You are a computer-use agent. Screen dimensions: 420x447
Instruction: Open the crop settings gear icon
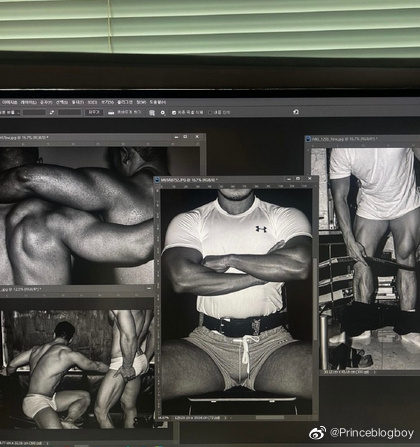point(163,113)
